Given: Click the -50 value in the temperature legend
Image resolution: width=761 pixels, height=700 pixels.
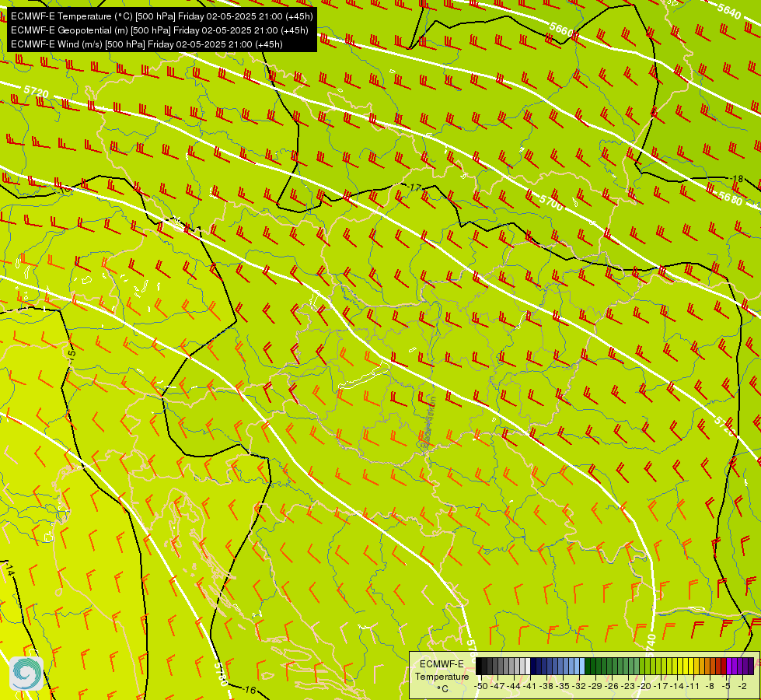Looking at the screenshot, I should 481,687.
